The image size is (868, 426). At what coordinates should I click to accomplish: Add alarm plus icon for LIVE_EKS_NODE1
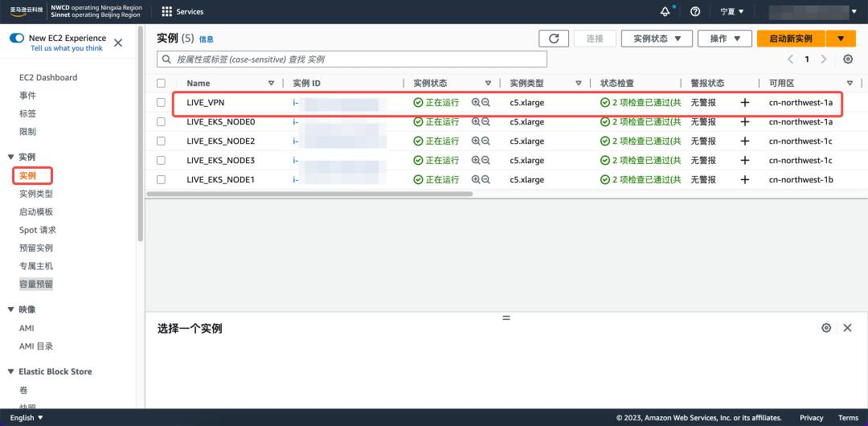pos(745,179)
